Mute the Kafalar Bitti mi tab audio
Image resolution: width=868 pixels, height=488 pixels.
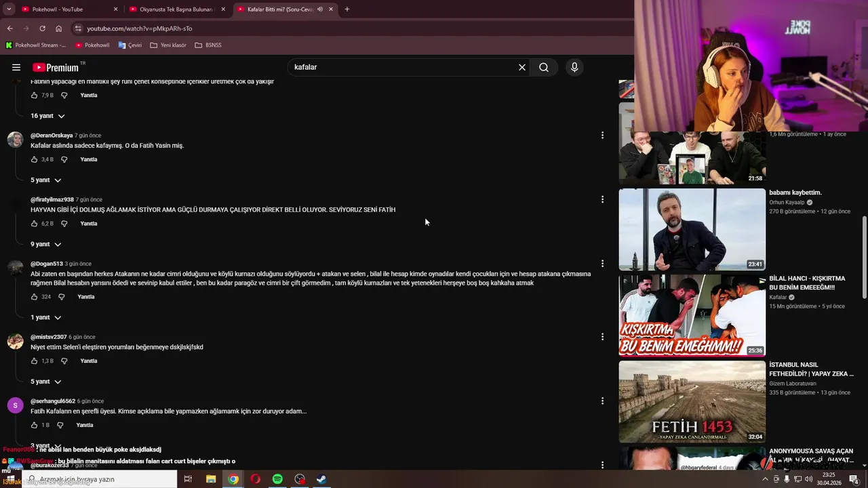click(320, 9)
